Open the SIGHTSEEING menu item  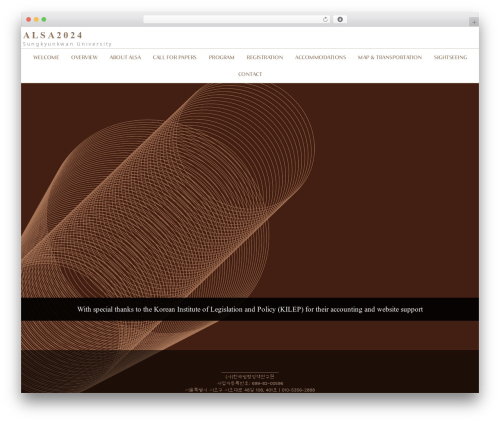click(450, 57)
